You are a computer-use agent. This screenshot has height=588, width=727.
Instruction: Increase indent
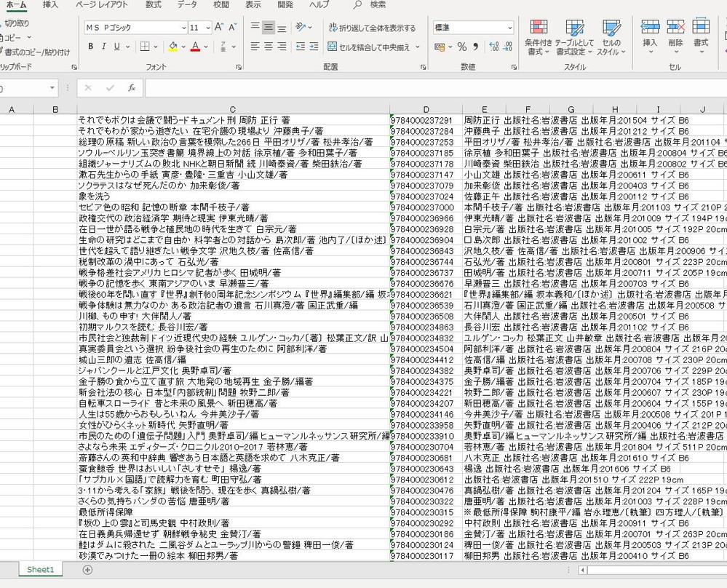pos(314,47)
